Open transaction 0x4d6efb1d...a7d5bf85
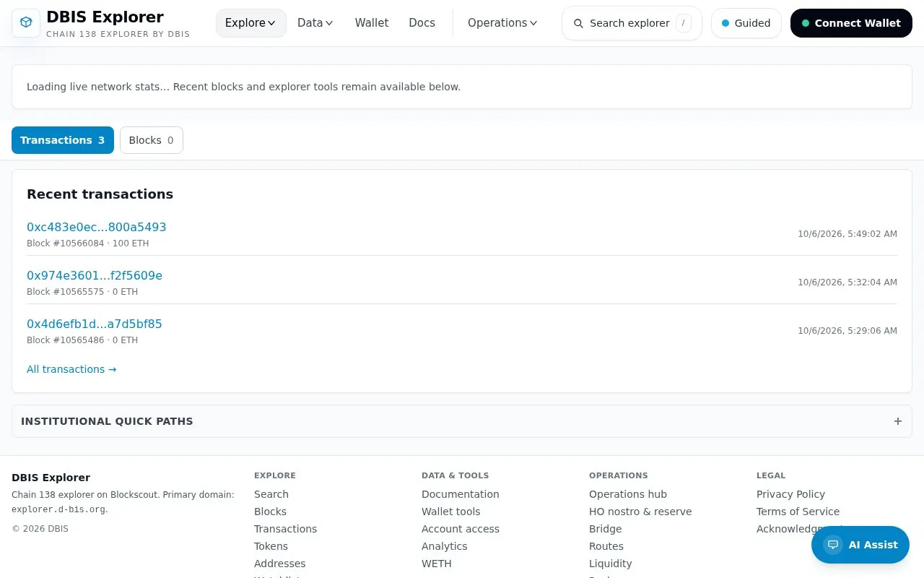The image size is (924, 578). [x=95, y=324]
